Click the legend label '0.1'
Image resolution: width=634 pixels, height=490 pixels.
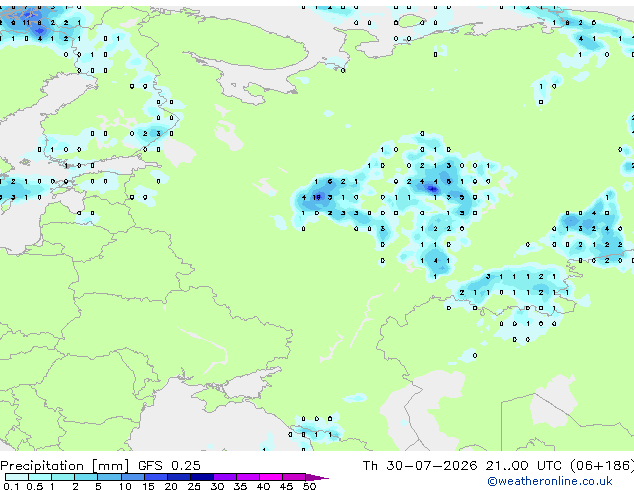pos(11,486)
